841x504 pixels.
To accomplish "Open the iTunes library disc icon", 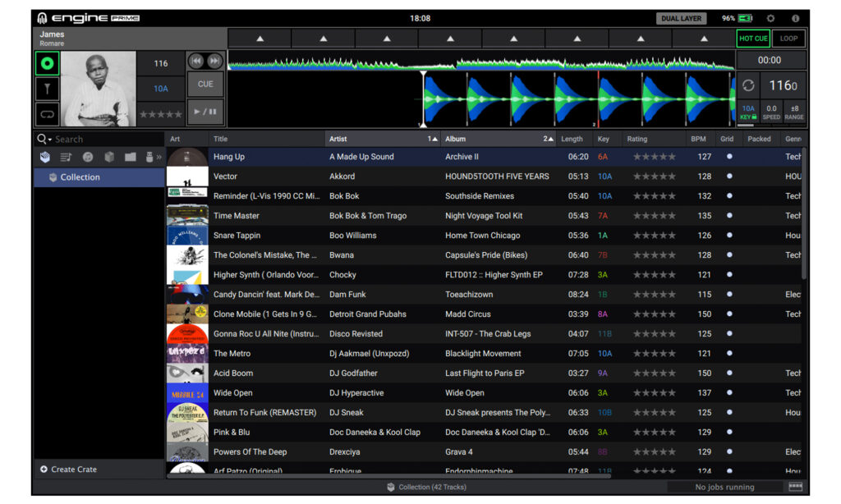I will (x=88, y=157).
